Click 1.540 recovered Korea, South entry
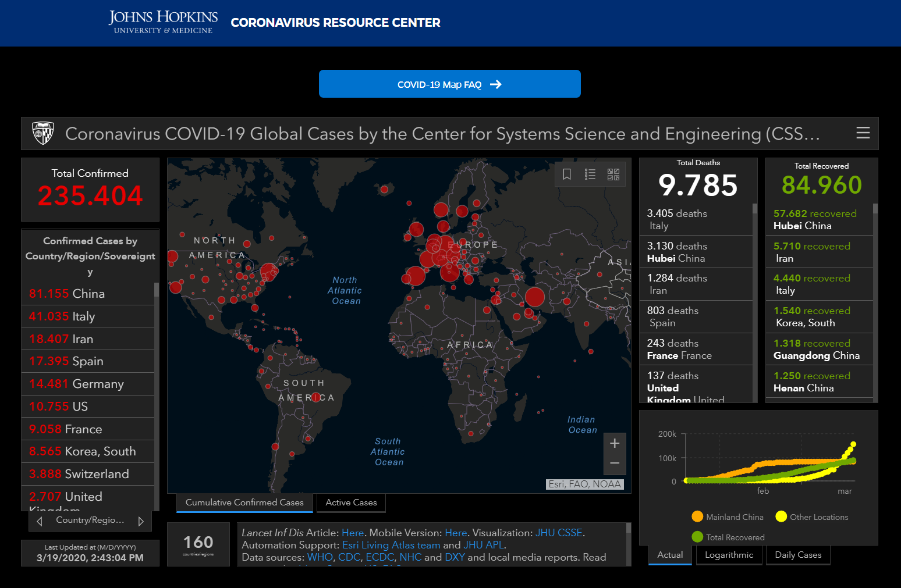901x588 pixels. (x=820, y=316)
